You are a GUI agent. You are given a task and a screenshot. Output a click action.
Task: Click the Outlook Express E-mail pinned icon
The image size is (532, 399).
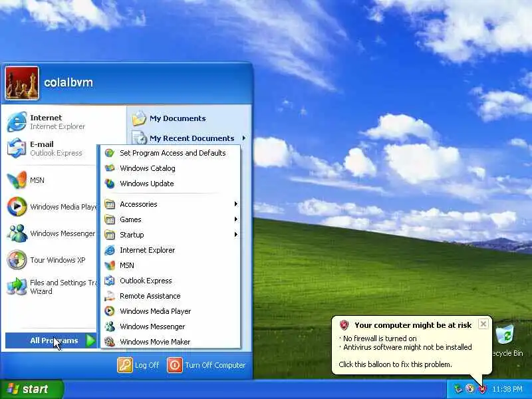17,148
